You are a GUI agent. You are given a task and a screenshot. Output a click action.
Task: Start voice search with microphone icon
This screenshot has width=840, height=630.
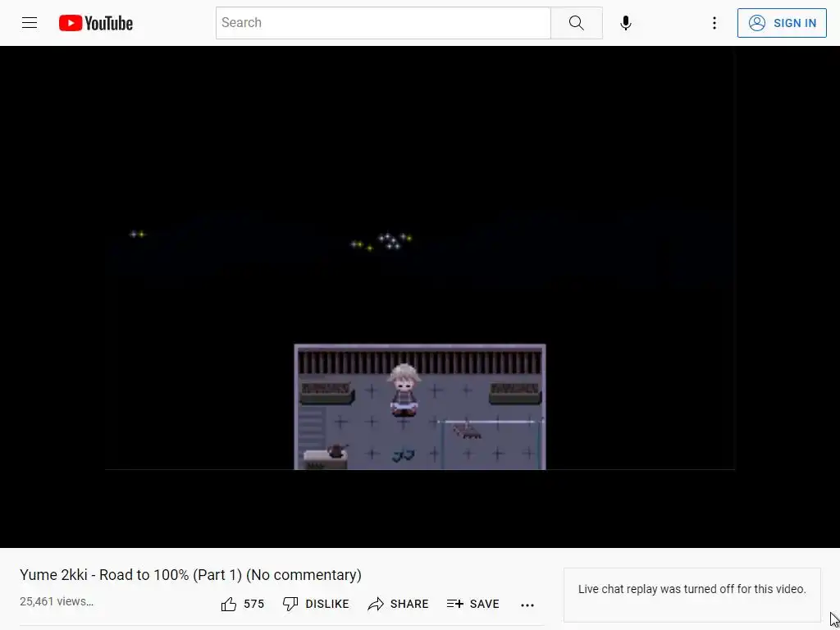click(x=625, y=23)
